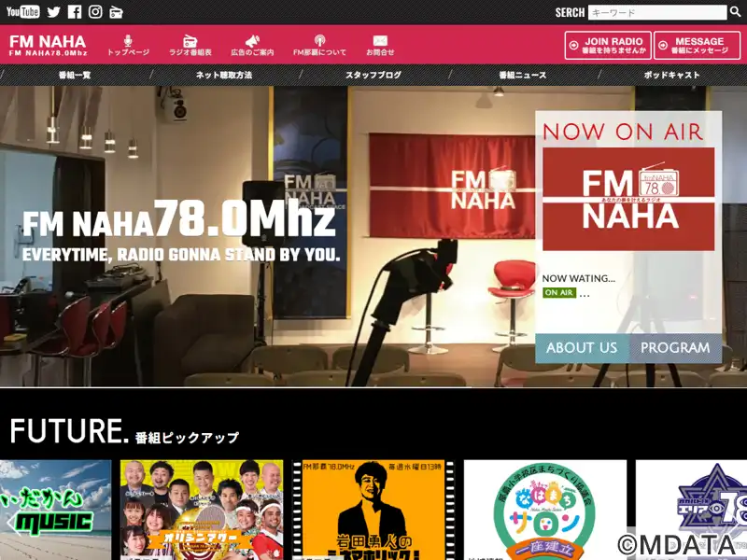Image resolution: width=747 pixels, height=560 pixels.
Task: Focus the キーワード search field
Action: [x=657, y=12]
